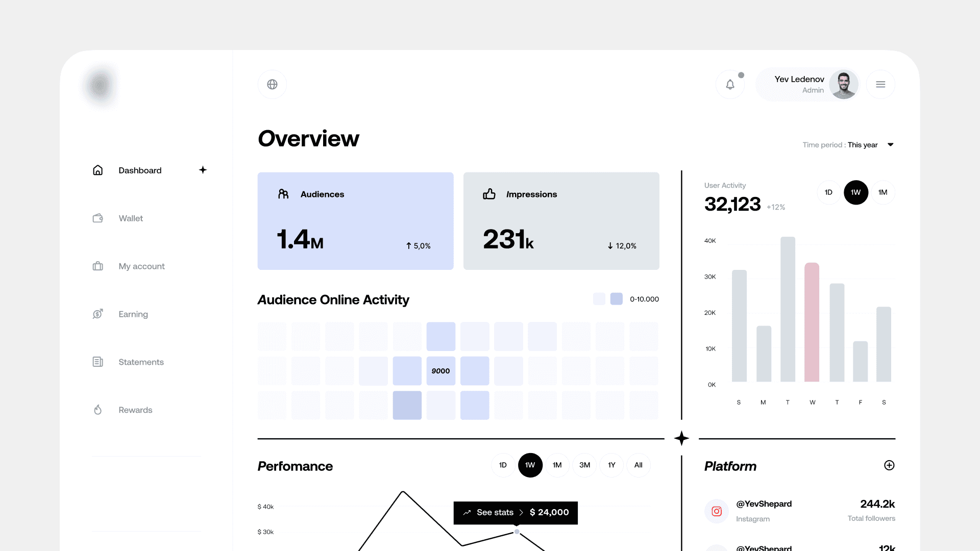Click the Earning dollar icon

pyautogui.click(x=97, y=314)
